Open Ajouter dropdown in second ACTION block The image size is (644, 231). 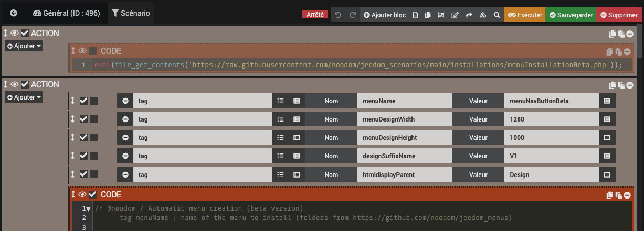[24, 97]
